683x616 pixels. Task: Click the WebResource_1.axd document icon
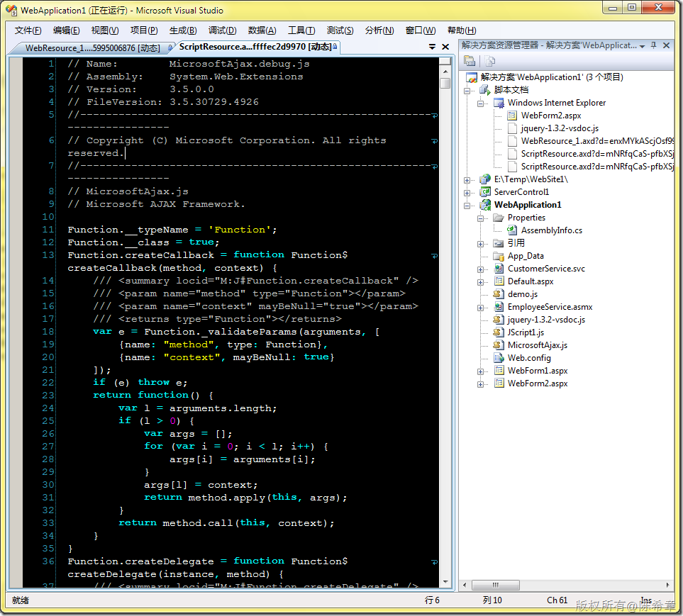click(512, 141)
